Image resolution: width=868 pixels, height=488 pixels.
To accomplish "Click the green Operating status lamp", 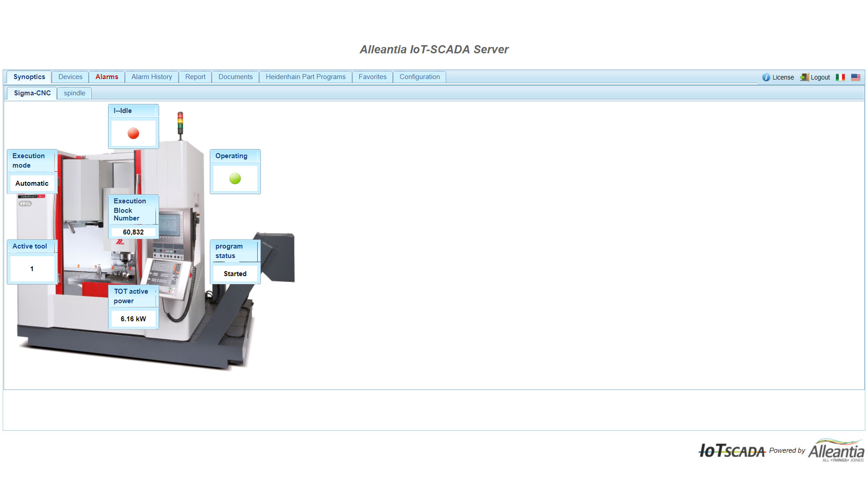I will pyautogui.click(x=235, y=178).
